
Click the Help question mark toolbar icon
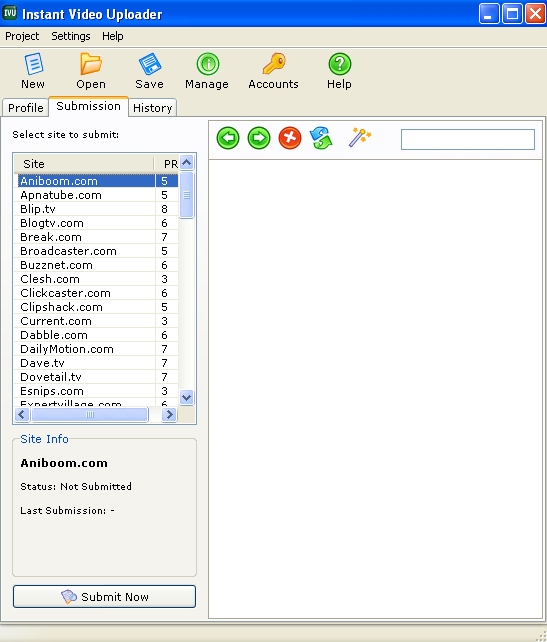pos(339,64)
